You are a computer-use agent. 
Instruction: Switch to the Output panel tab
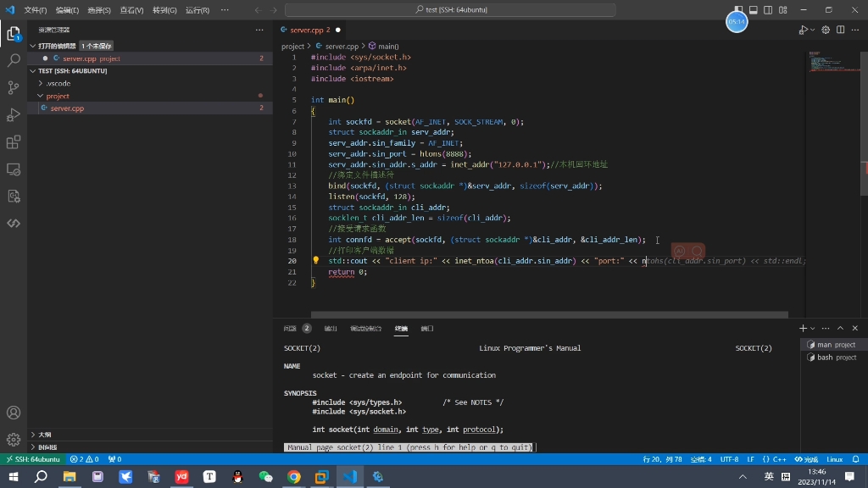coord(331,328)
